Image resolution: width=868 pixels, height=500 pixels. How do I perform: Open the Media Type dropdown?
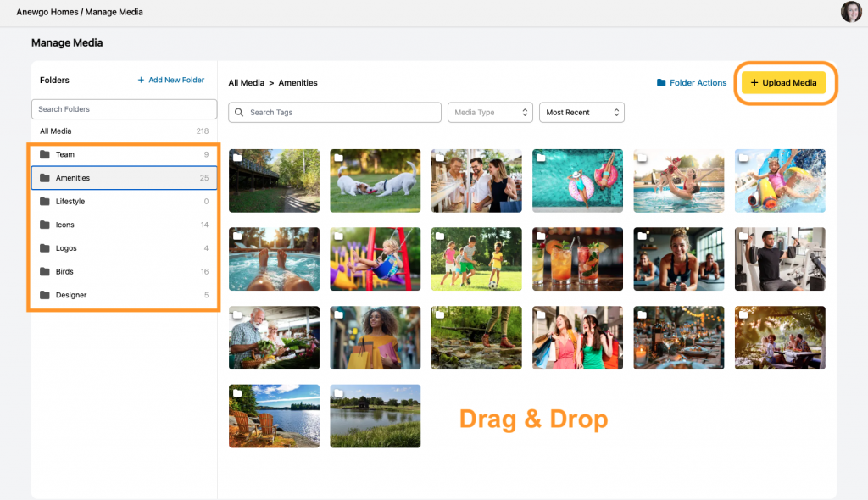point(490,113)
